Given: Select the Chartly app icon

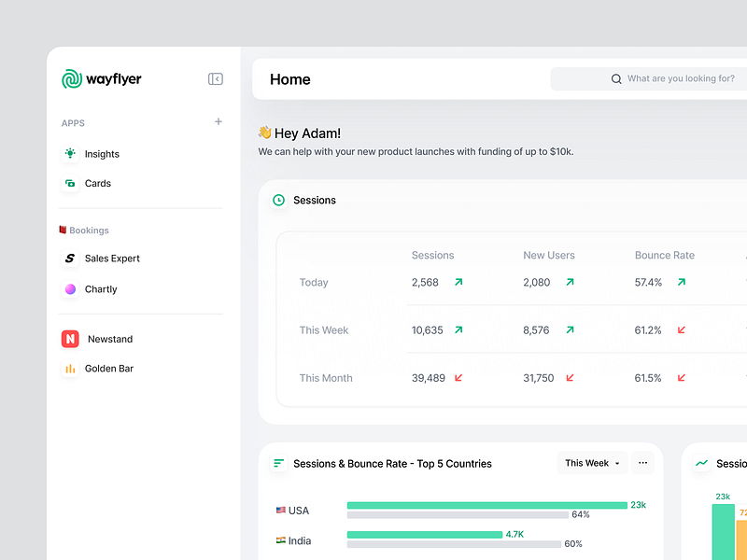Looking at the screenshot, I should [x=70, y=289].
